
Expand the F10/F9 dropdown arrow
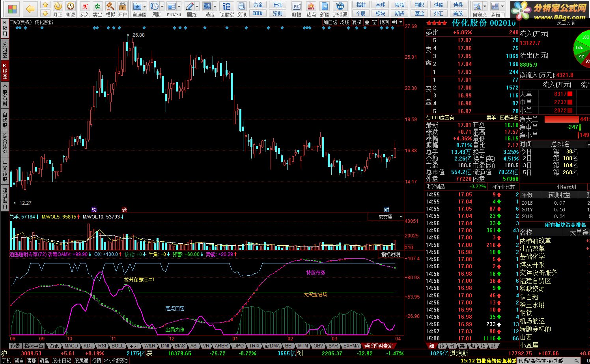(x=179, y=7)
